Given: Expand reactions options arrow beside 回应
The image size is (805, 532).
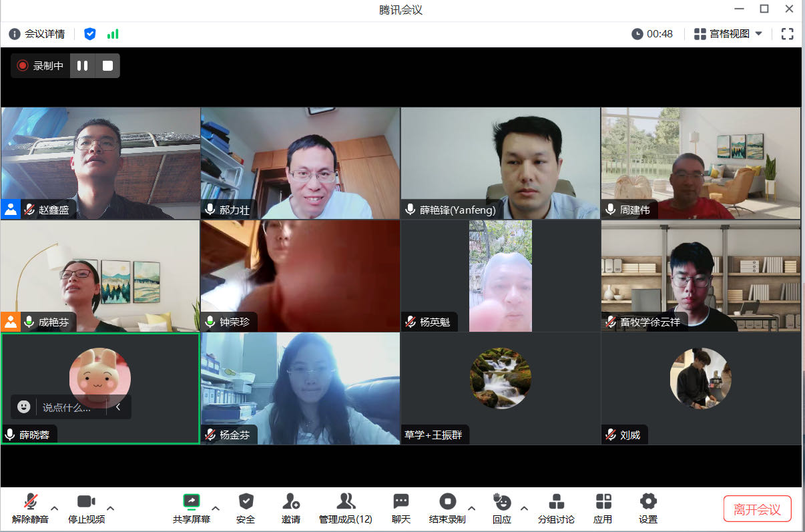Looking at the screenshot, I should (x=524, y=508).
